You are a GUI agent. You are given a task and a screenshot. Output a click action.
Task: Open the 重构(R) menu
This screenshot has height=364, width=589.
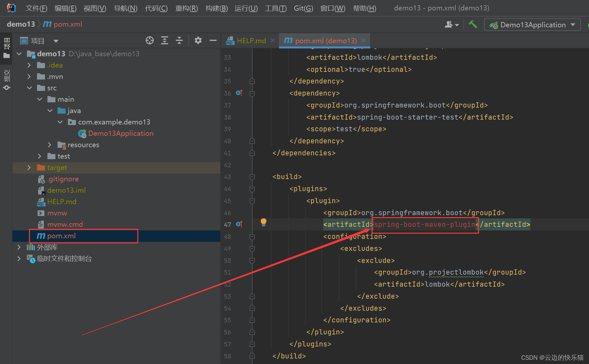coord(186,8)
